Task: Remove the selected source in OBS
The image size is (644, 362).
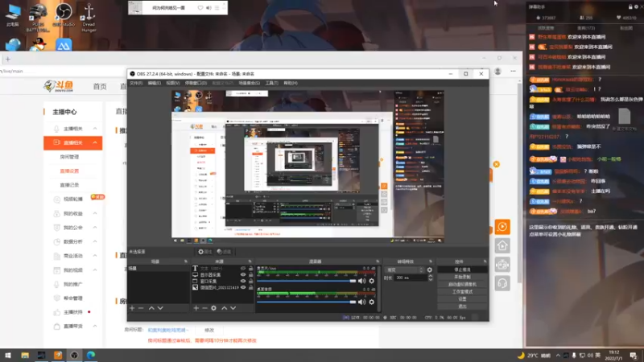Action: pos(204,308)
